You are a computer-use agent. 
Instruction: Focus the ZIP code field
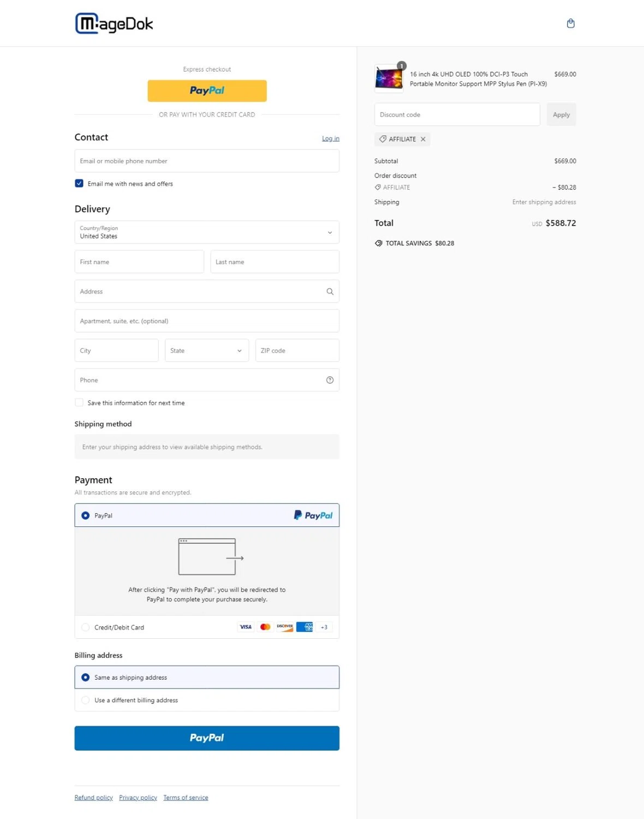(297, 351)
